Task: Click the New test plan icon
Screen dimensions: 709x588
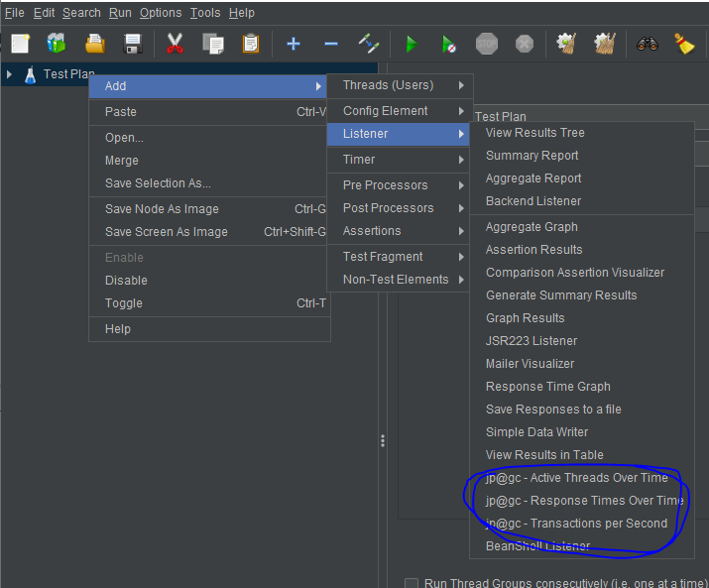Action: pyautogui.click(x=21, y=44)
